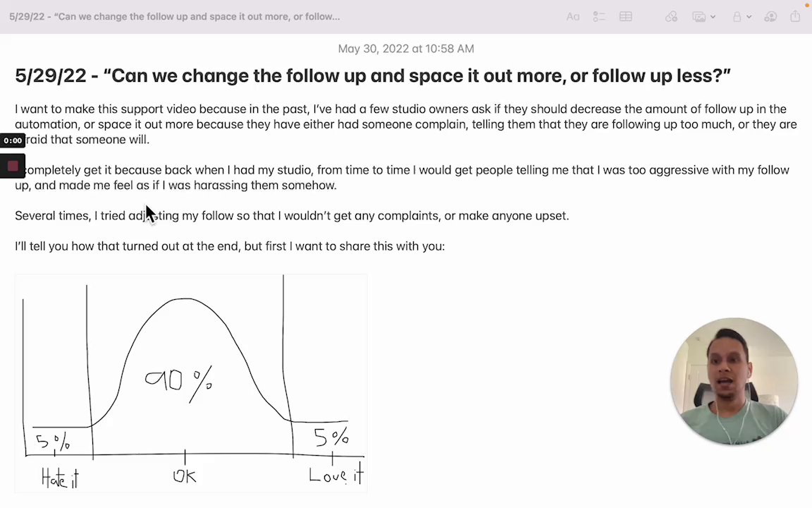Click the checklist icon in the toolbar
The width and height of the screenshot is (812, 508).
(599, 17)
